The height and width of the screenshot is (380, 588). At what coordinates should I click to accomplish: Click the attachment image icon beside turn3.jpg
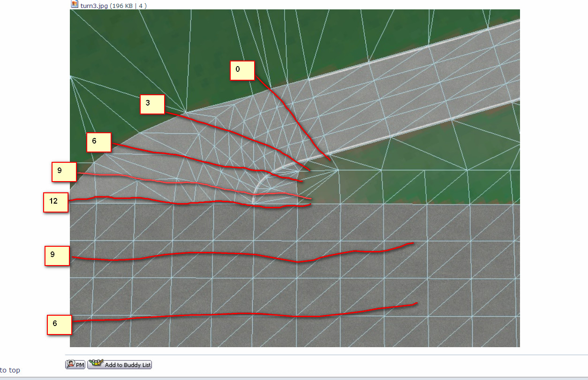pos(75,4)
